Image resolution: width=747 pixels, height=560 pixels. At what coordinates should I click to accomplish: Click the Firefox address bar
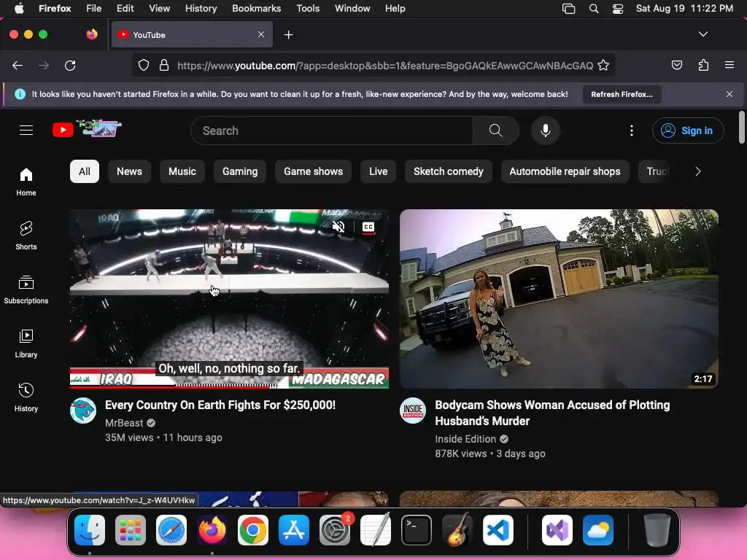click(x=385, y=65)
